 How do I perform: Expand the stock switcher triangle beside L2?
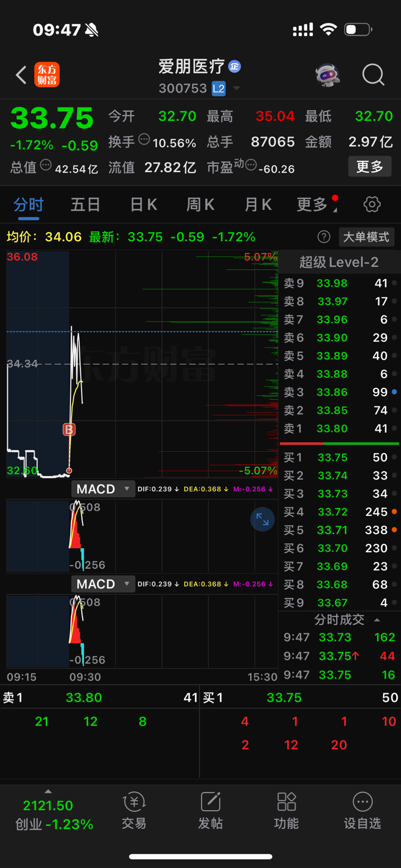pos(237,88)
